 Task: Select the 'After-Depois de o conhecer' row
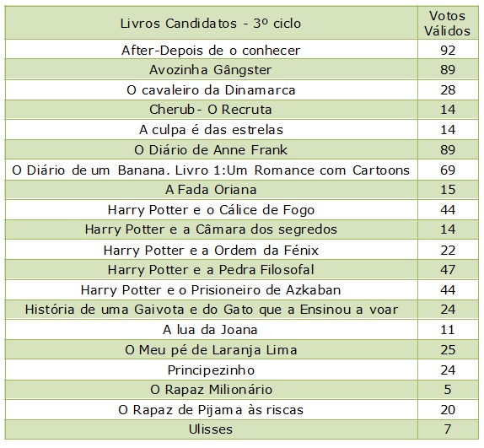tap(242, 50)
